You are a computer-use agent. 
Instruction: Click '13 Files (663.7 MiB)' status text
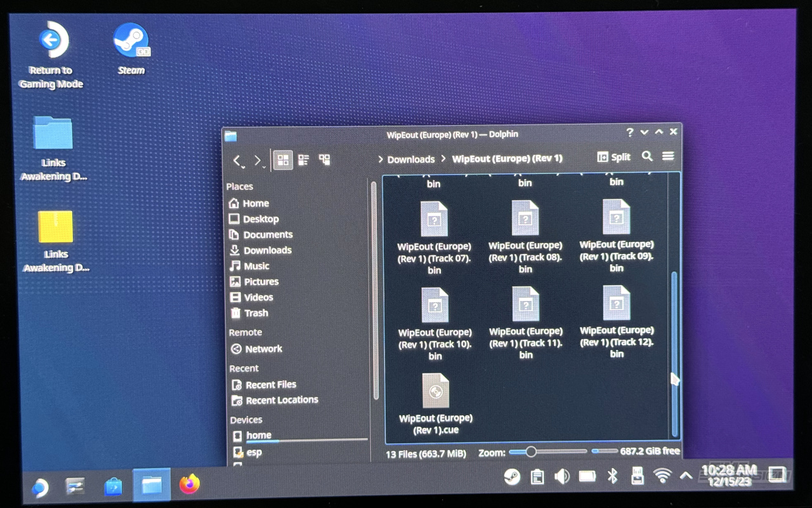tap(426, 453)
